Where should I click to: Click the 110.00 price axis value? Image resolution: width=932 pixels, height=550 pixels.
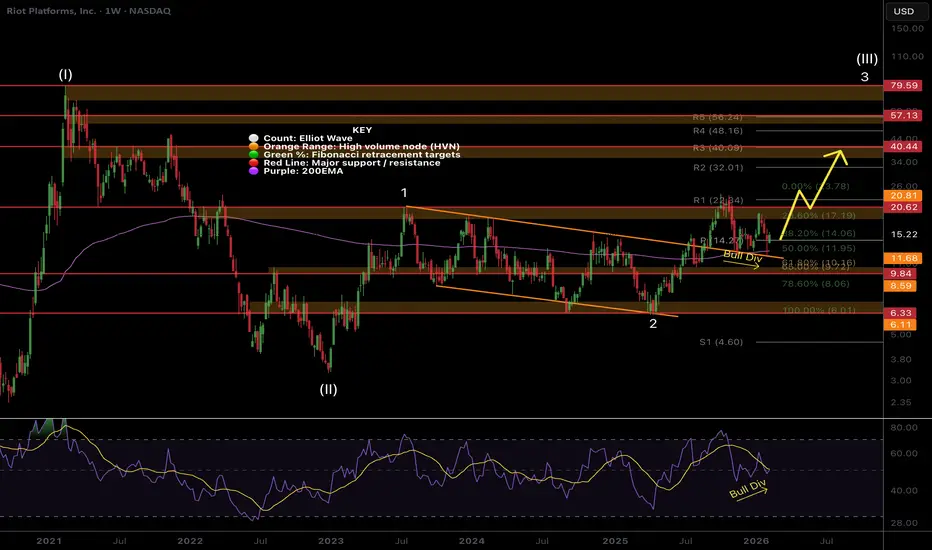pyautogui.click(x=907, y=56)
